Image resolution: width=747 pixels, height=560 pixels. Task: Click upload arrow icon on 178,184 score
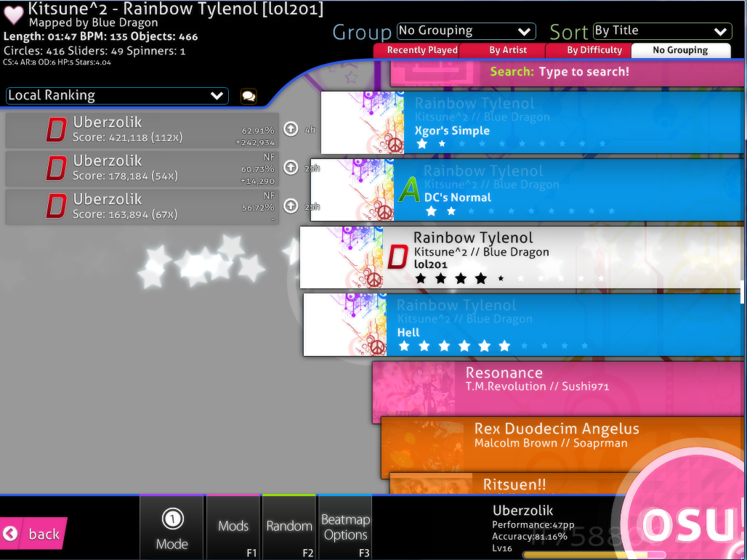[291, 167]
